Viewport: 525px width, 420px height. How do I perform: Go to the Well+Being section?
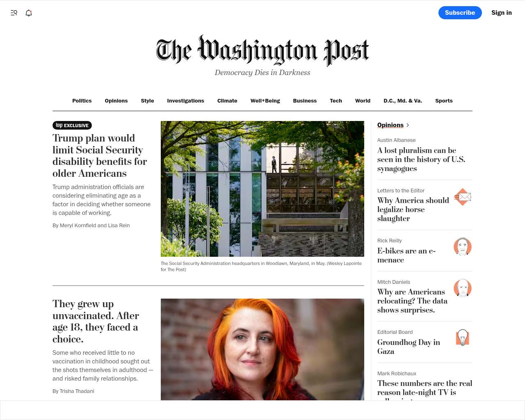(265, 101)
